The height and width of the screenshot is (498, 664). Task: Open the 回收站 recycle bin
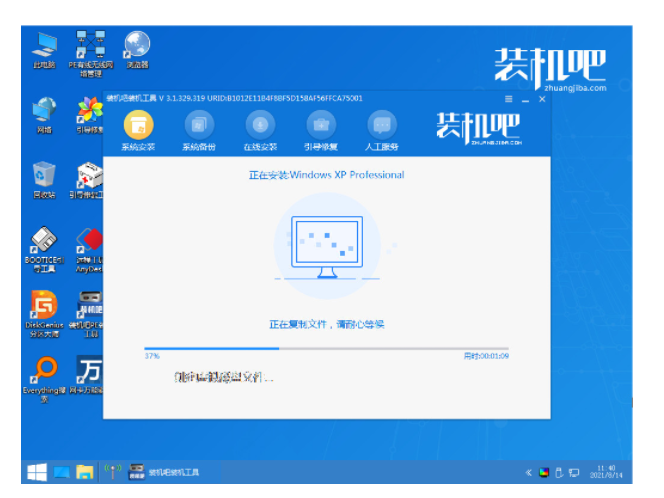[x=44, y=180]
